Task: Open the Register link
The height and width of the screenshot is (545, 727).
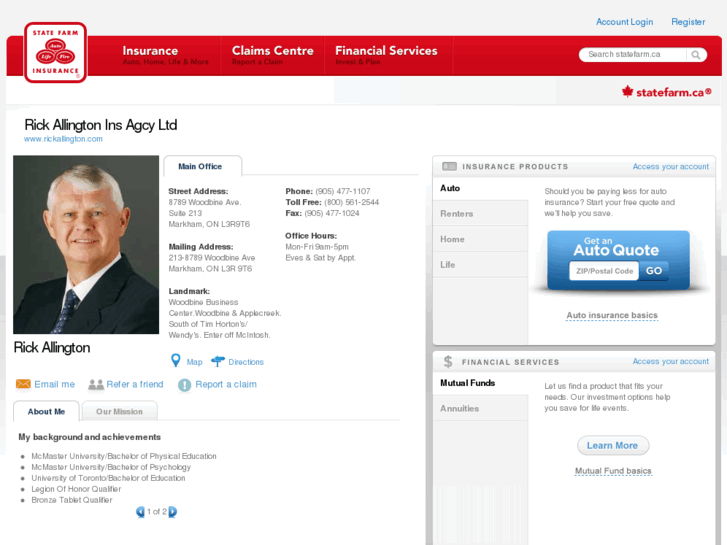Action: [688, 22]
